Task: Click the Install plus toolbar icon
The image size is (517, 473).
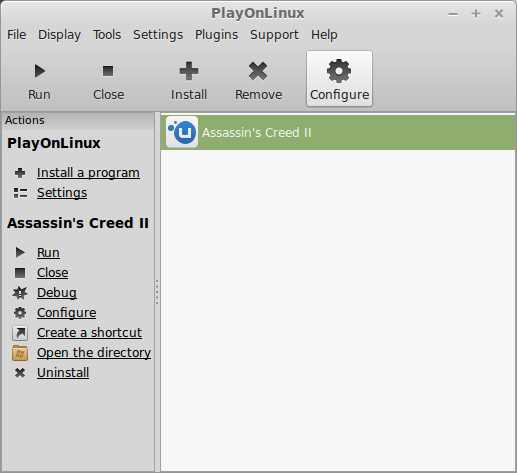Action: [x=189, y=71]
